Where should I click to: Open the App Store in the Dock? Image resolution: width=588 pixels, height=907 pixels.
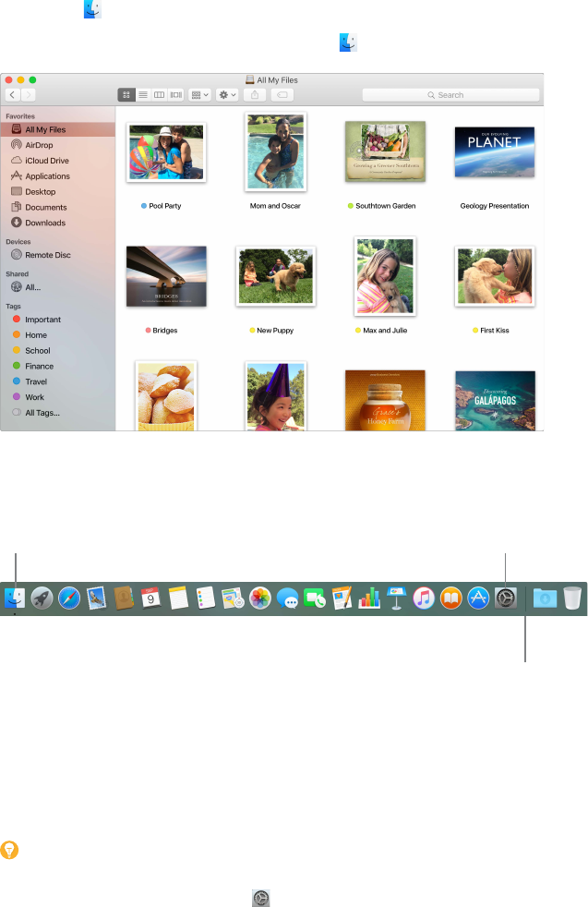(478, 599)
